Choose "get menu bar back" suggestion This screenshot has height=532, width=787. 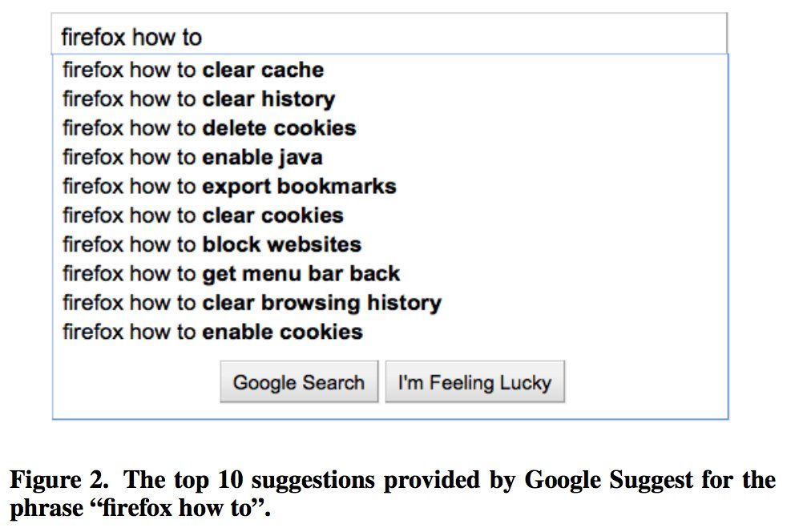pos(231,274)
